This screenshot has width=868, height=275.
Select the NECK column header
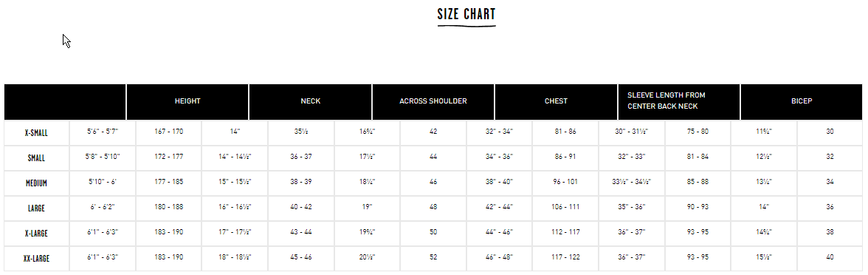click(311, 101)
